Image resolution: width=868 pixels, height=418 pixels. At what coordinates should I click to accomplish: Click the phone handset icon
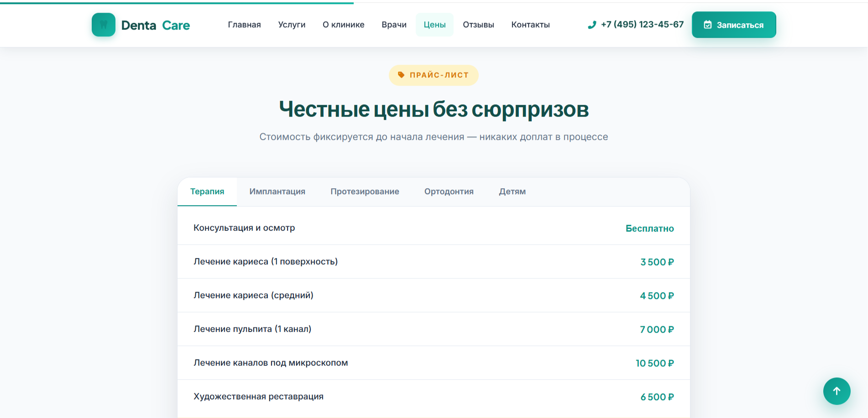592,25
